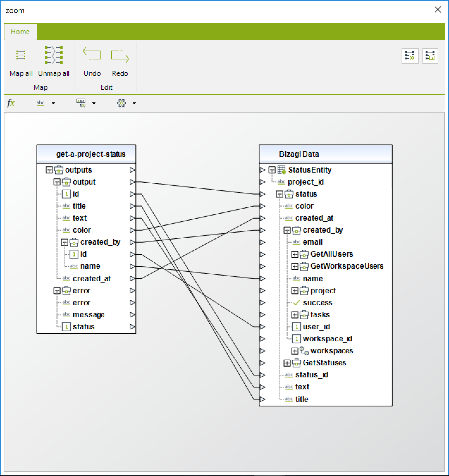The height and width of the screenshot is (476, 449).
Task: Click output arrow connector of created_at in source
Action: point(132,278)
